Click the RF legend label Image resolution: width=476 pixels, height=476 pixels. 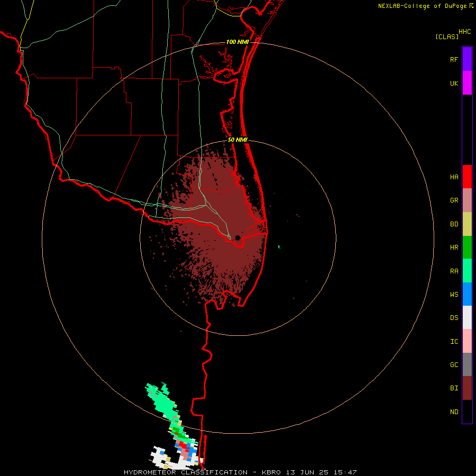454,59
